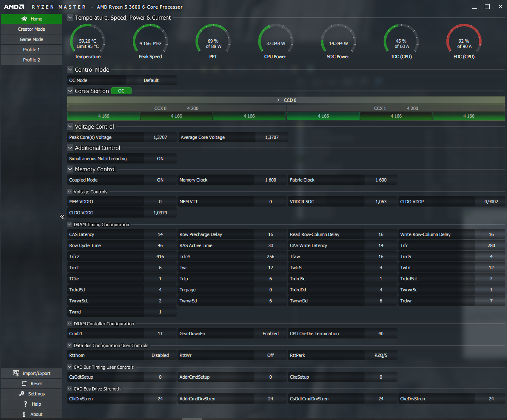
Task: Click RttWr Off value
Action: [x=271, y=355]
